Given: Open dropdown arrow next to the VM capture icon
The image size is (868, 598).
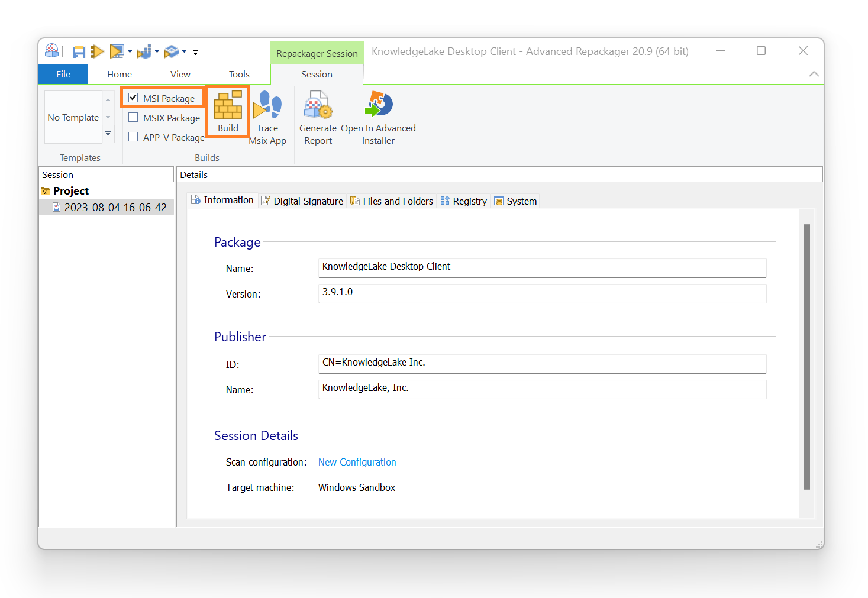Looking at the screenshot, I should tap(130, 52).
